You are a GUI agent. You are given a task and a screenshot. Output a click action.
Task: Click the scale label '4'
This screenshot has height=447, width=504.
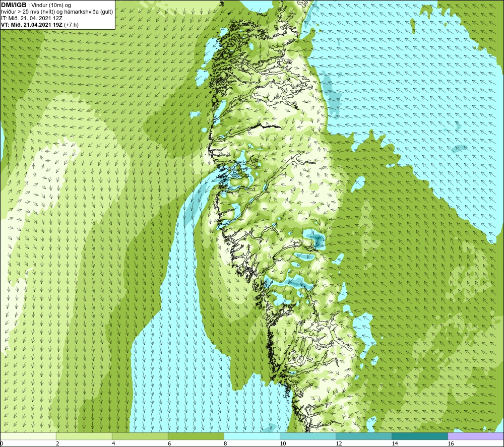click(x=113, y=444)
